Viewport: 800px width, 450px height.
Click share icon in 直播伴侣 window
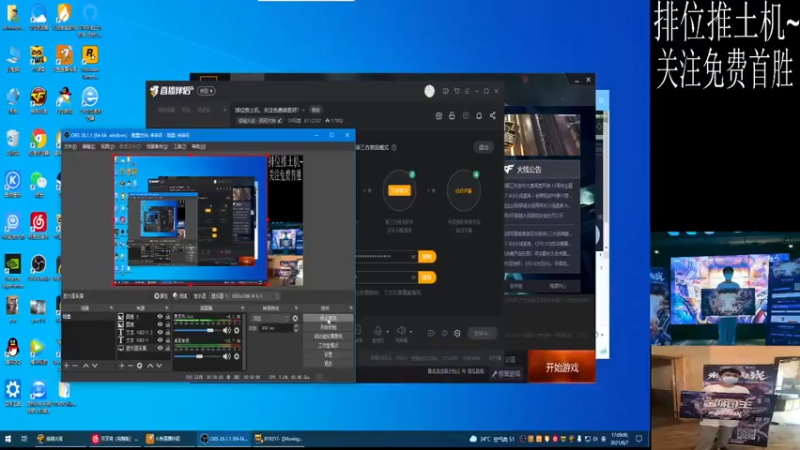point(493,116)
